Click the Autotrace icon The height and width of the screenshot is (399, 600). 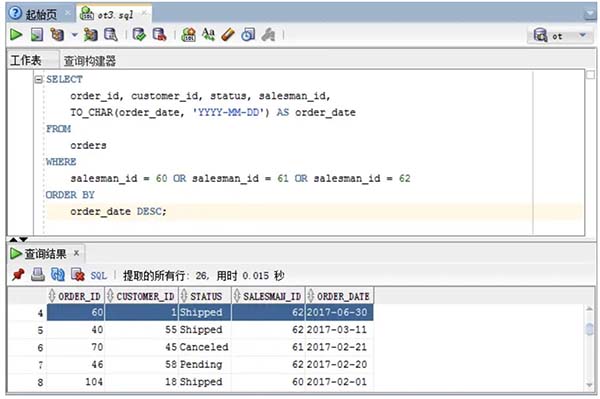coord(91,35)
